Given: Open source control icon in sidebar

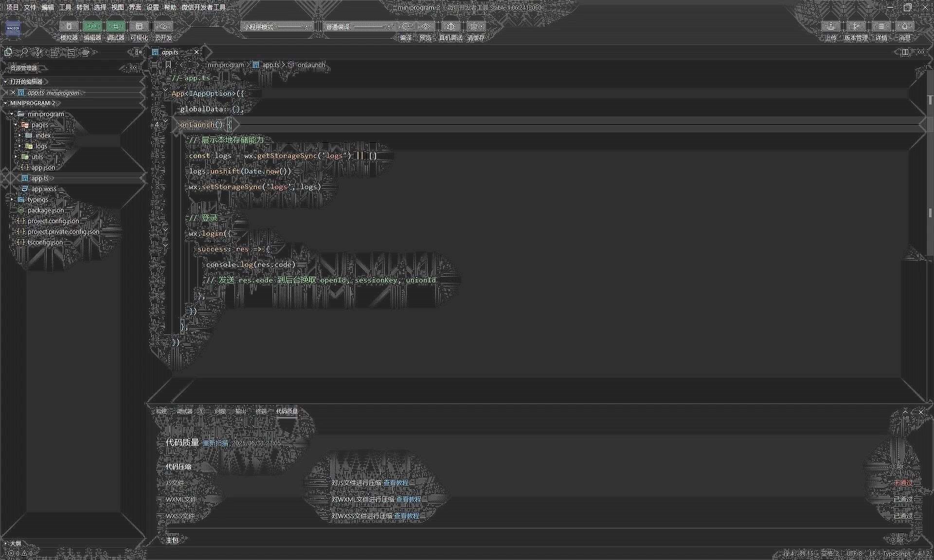Looking at the screenshot, I should pos(39,52).
